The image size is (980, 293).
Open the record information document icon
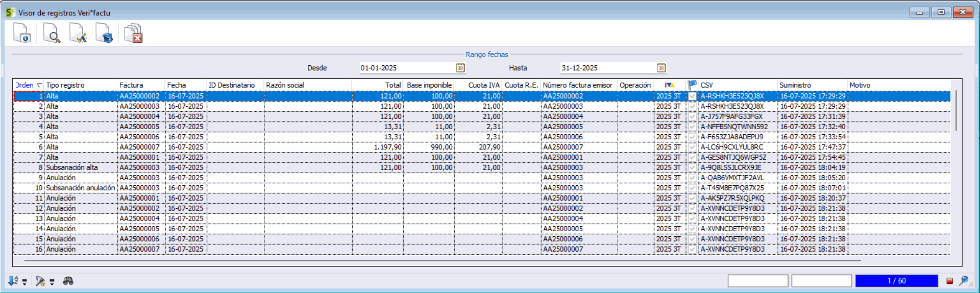click(22, 33)
